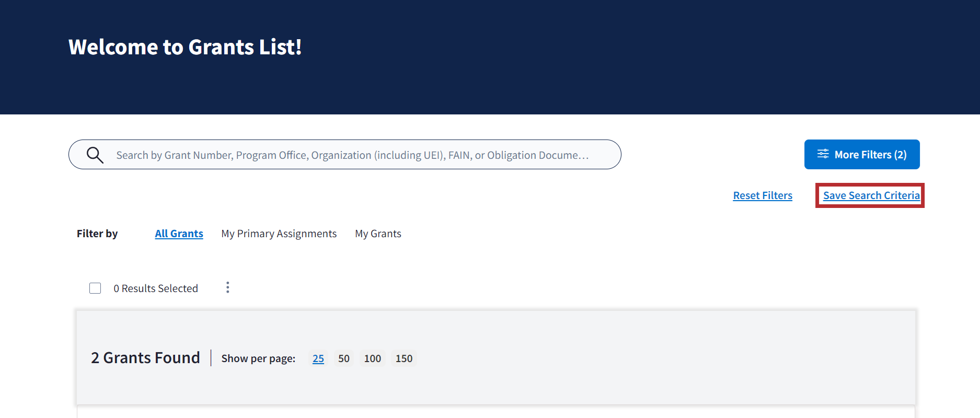
Task: Click the Reset Filters link
Action: [x=762, y=195]
